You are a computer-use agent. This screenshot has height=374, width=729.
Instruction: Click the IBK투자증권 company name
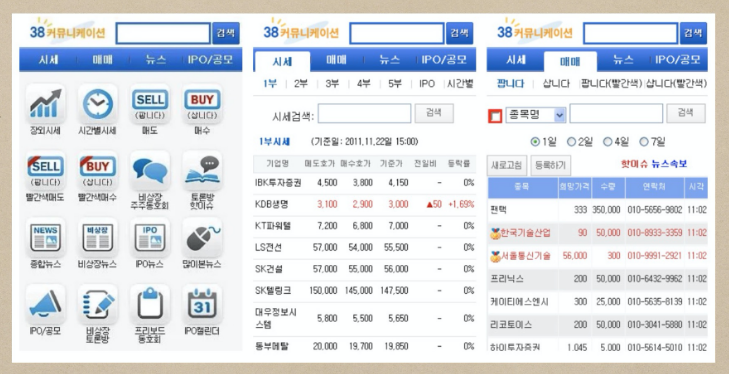tap(278, 183)
